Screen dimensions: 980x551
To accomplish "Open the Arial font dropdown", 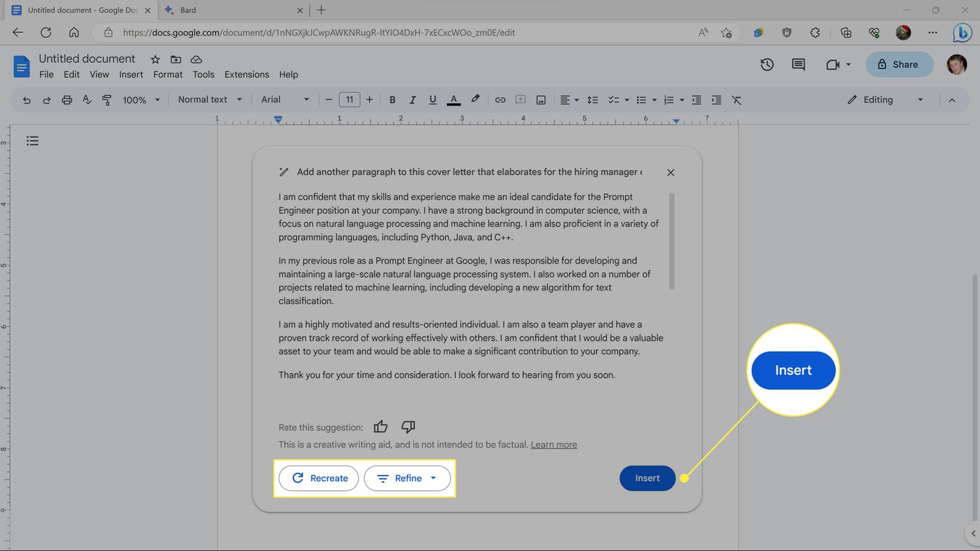I will [285, 100].
